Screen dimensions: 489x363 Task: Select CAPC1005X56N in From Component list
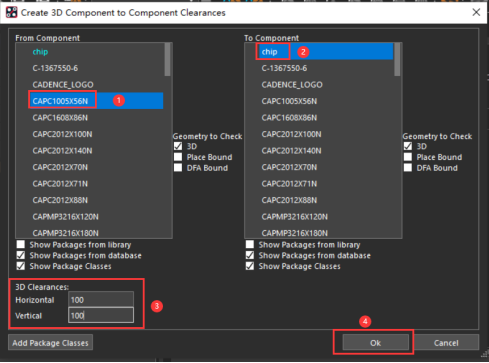(x=90, y=101)
